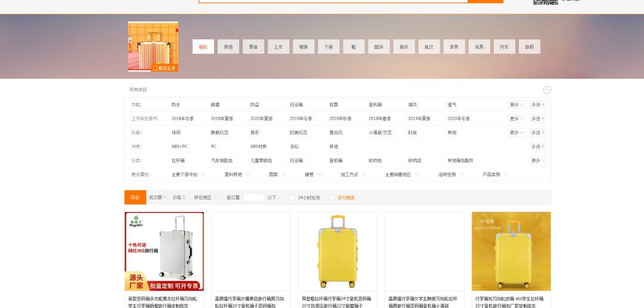Select the PC material filter
Viewport: 644px width, 308px height.
[213, 147]
